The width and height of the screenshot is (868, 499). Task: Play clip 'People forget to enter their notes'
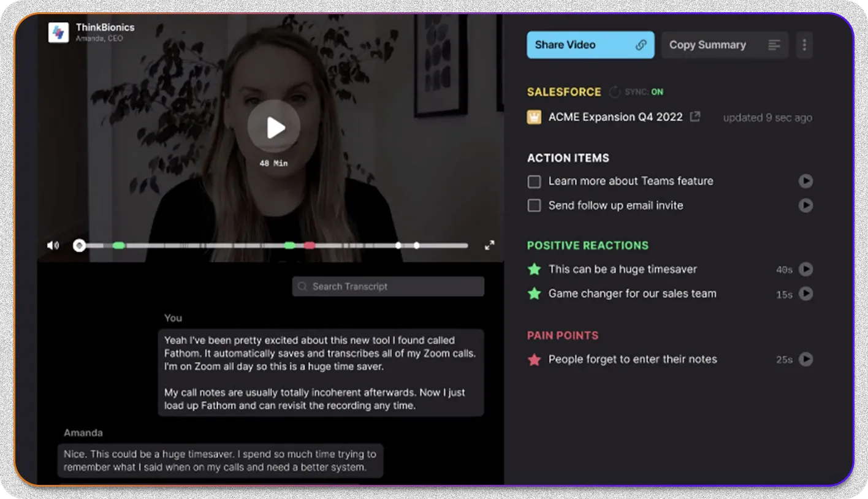(x=805, y=359)
